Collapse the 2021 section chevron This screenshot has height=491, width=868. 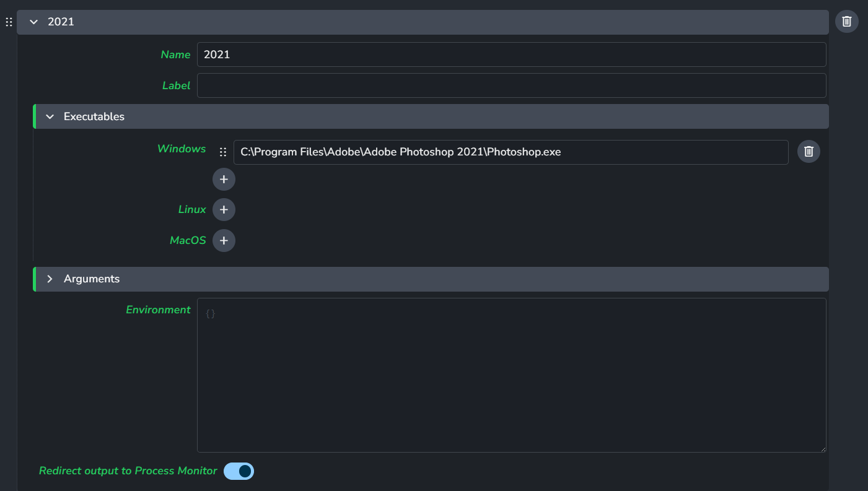point(34,22)
